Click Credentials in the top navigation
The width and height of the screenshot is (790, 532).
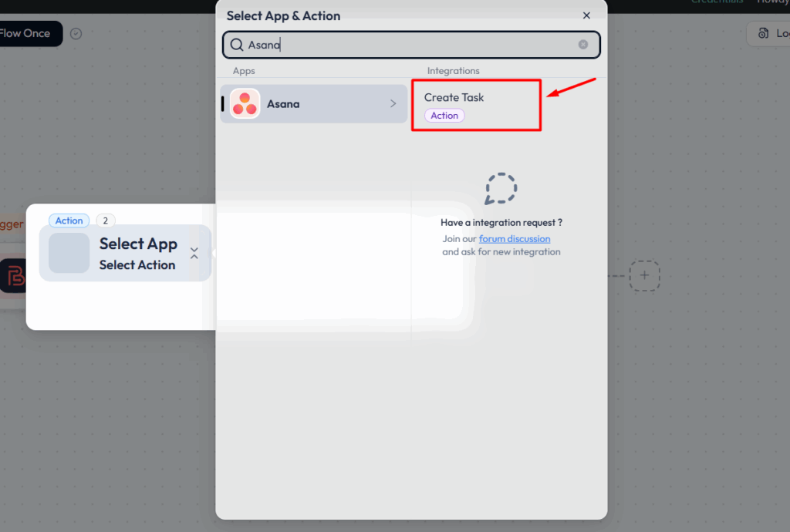click(x=717, y=2)
